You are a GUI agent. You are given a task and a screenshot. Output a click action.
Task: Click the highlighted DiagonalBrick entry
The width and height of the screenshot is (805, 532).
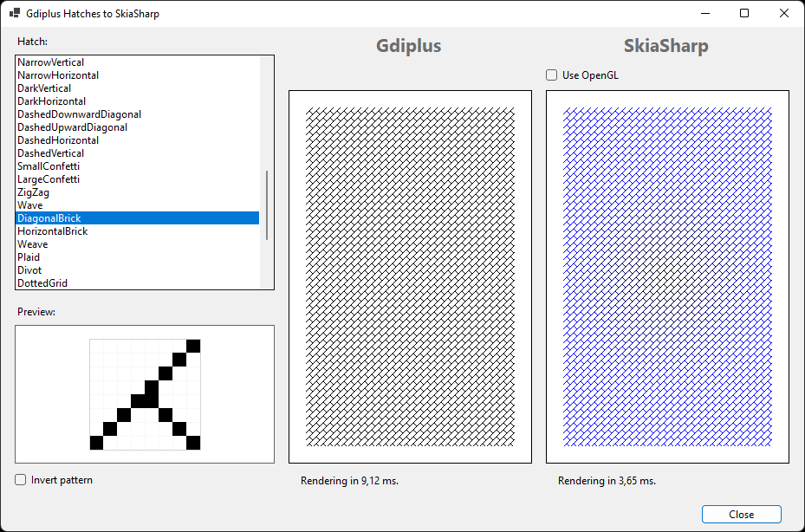[x=137, y=218]
